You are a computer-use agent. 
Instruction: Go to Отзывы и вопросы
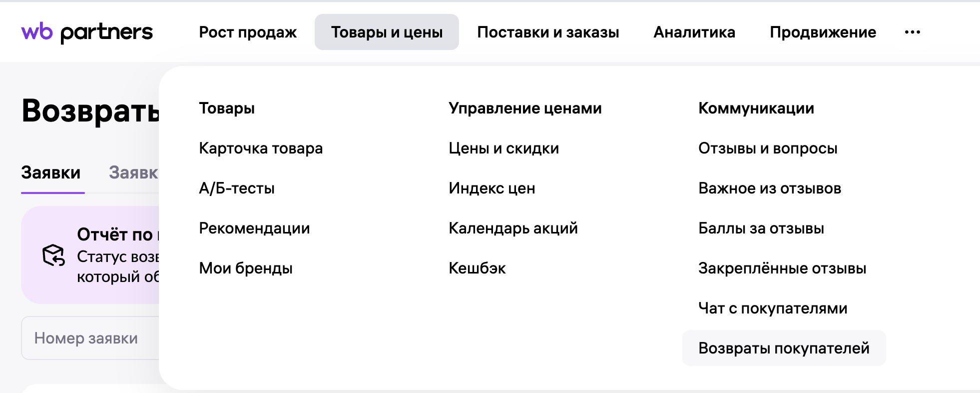click(768, 148)
